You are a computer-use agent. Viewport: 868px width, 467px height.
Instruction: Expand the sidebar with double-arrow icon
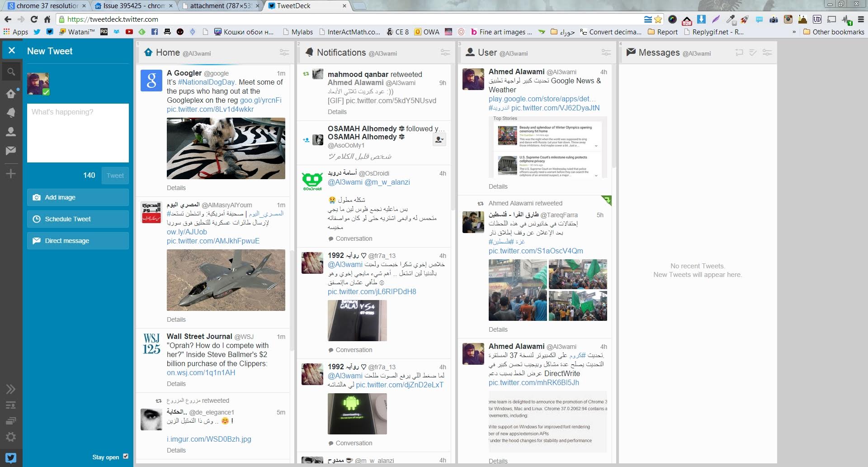pos(11,389)
